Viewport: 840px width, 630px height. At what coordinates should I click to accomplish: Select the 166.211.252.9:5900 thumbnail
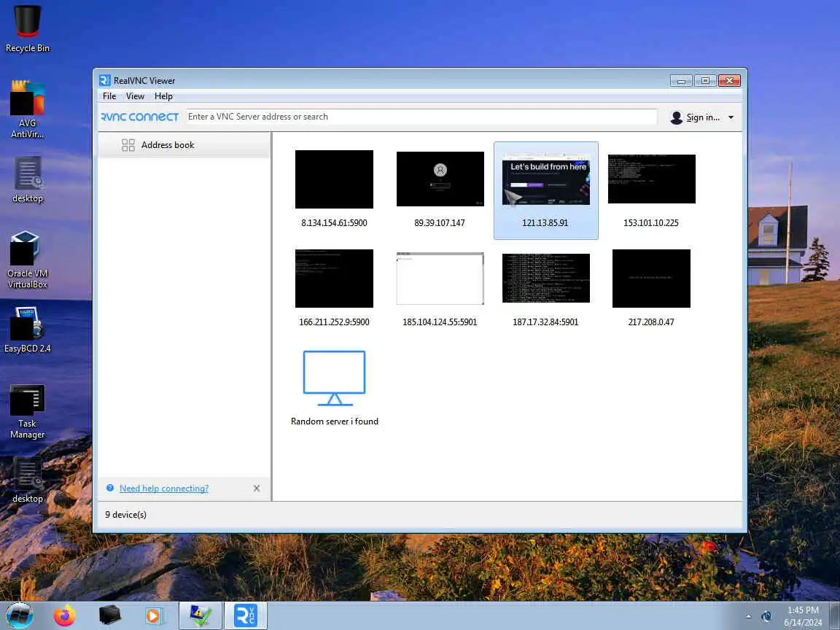[x=334, y=278]
